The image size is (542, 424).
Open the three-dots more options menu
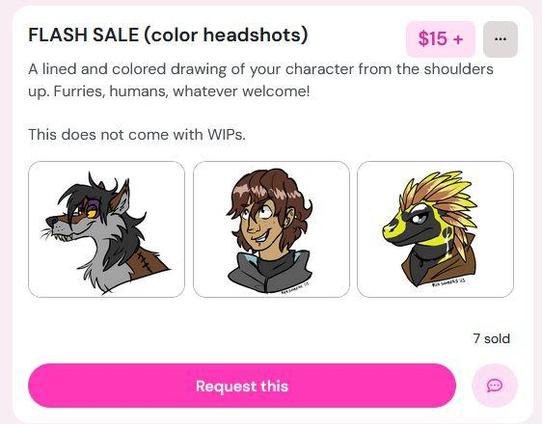click(x=500, y=39)
